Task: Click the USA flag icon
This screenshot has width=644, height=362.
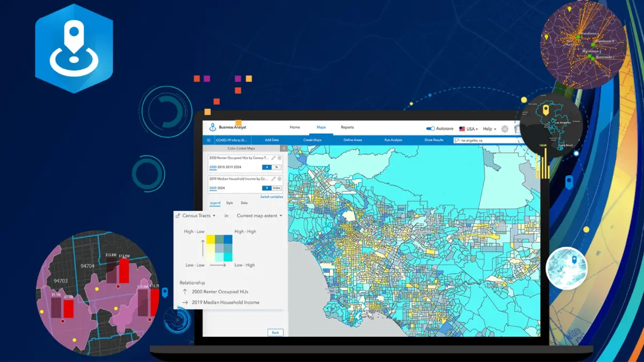Action: 462,129
